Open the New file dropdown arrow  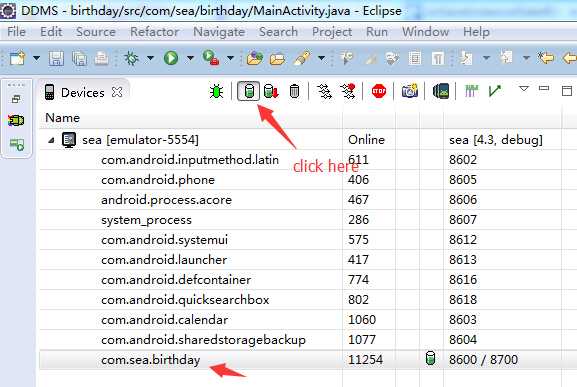[x=36, y=58]
